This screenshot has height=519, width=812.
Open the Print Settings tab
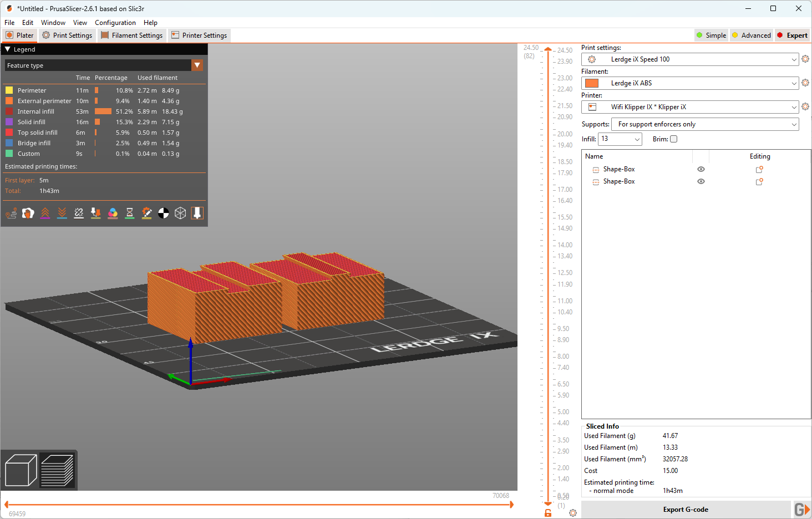67,35
